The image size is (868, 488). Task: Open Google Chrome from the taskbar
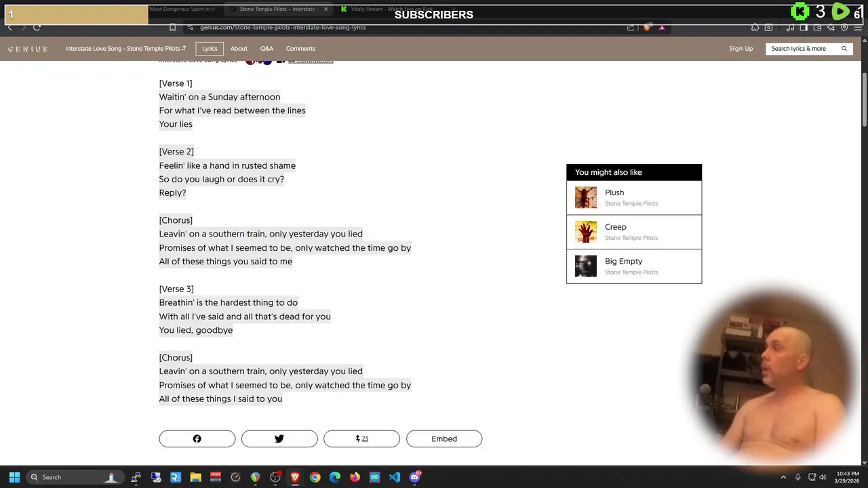point(315,477)
